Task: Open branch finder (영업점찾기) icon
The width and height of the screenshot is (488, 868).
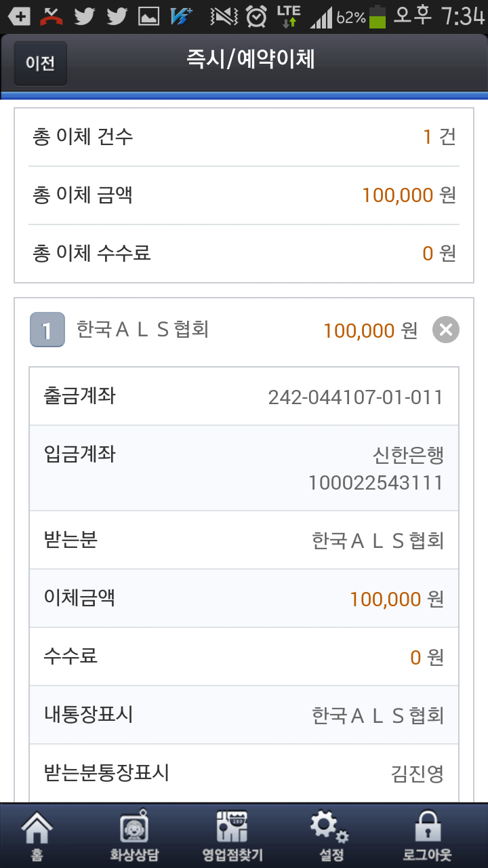Action: pos(232,835)
